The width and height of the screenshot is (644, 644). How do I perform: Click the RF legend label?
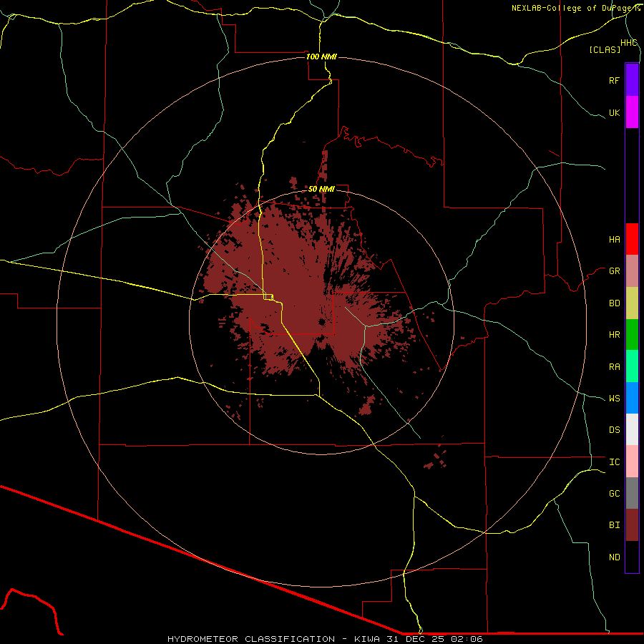614,80
